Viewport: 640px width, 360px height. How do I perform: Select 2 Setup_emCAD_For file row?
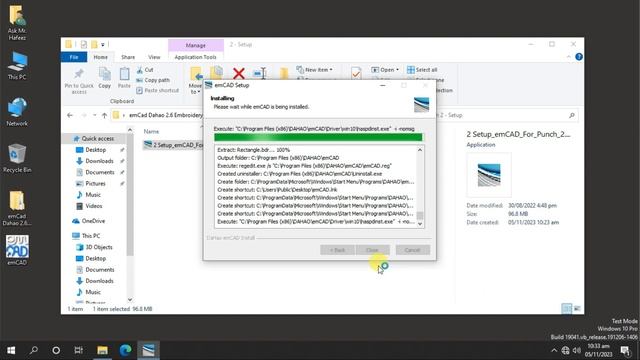173,145
